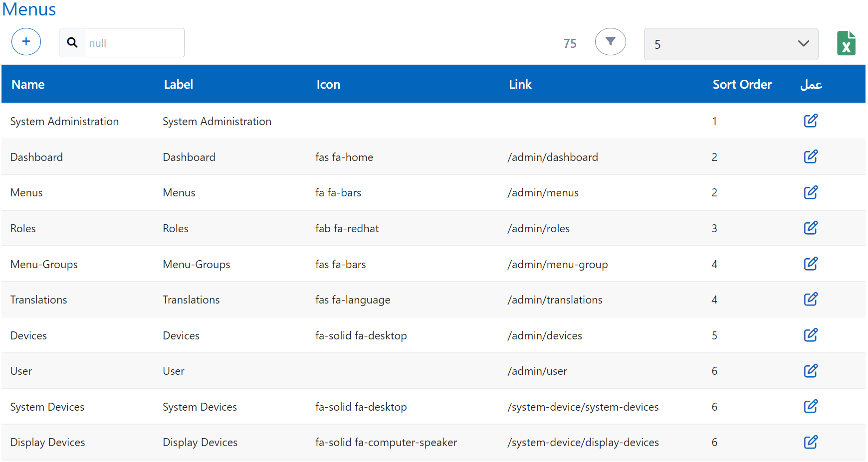The image size is (868, 462).
Task: Click the Link column header
Action: click(x=520, y=85)
